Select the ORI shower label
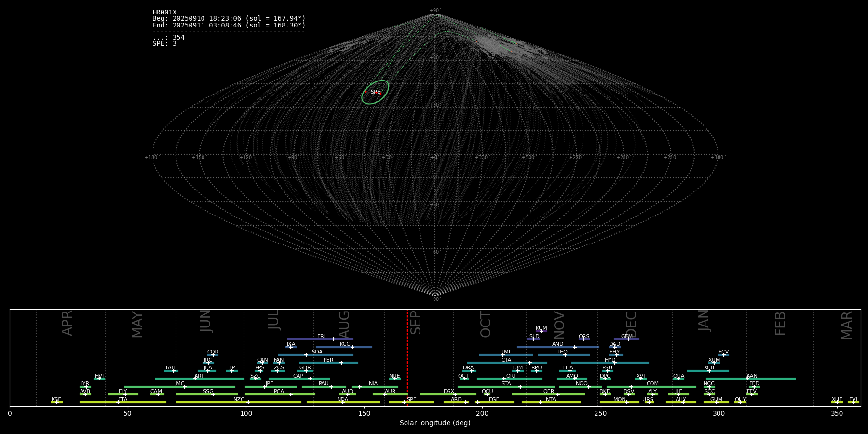 coord(511,376)
